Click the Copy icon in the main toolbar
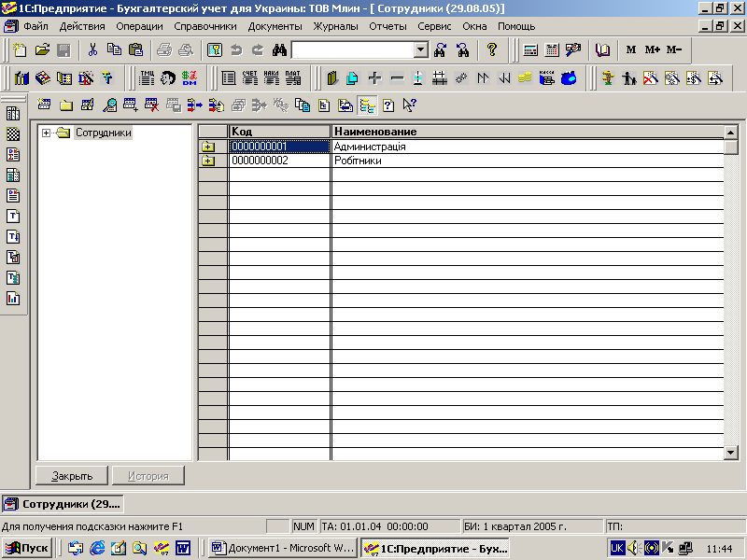 click(114, 49)
